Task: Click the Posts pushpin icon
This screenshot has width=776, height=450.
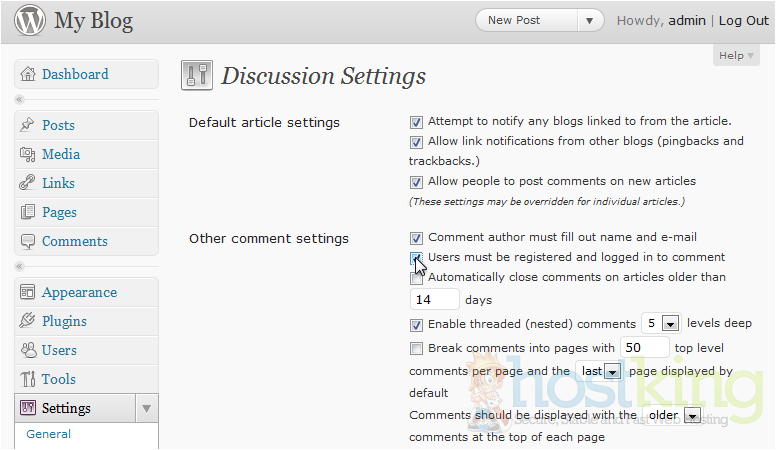Action: [28, 125]
